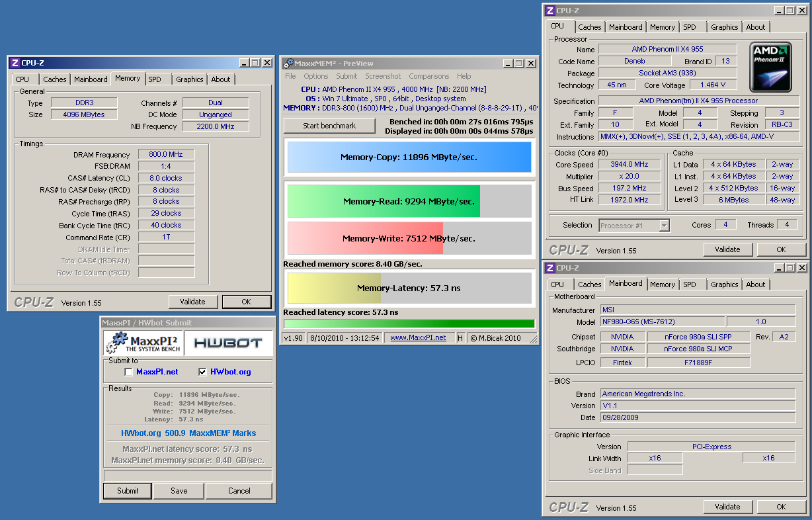The height and width of the screenshot is (520, 812).
Task: Select Mainboard tab in Memory CPU-Z window
Action: [x=91, y=79]
